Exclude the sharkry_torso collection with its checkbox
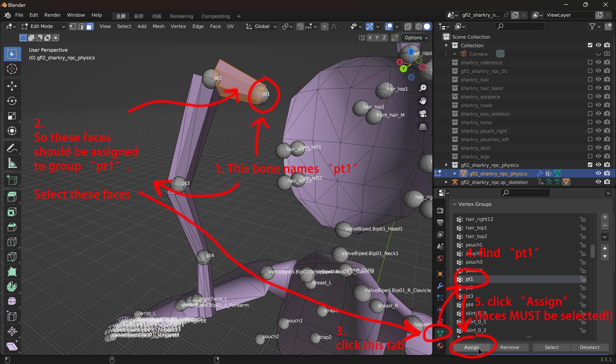Screen dimensions: 616x364 (x=590, y=122)
